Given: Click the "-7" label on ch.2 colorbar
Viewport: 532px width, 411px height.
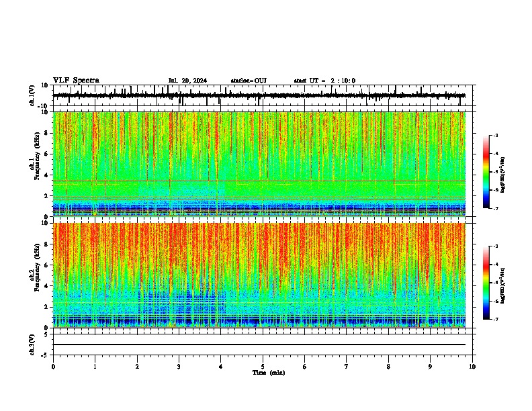Looking at the screenshot, I should (496, 320).
